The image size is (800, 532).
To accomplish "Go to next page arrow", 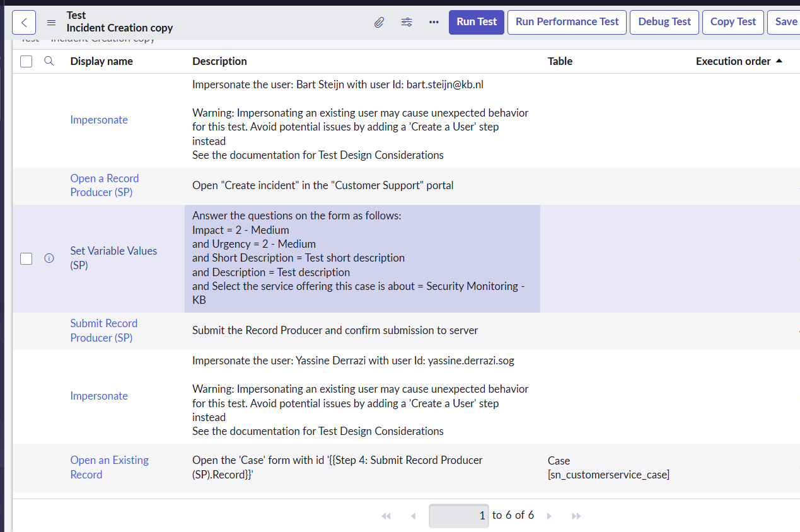I will [549, 516].
